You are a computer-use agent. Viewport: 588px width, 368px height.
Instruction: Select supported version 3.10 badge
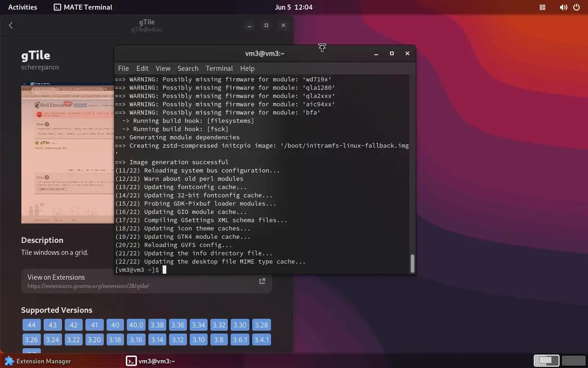(198, 339)
